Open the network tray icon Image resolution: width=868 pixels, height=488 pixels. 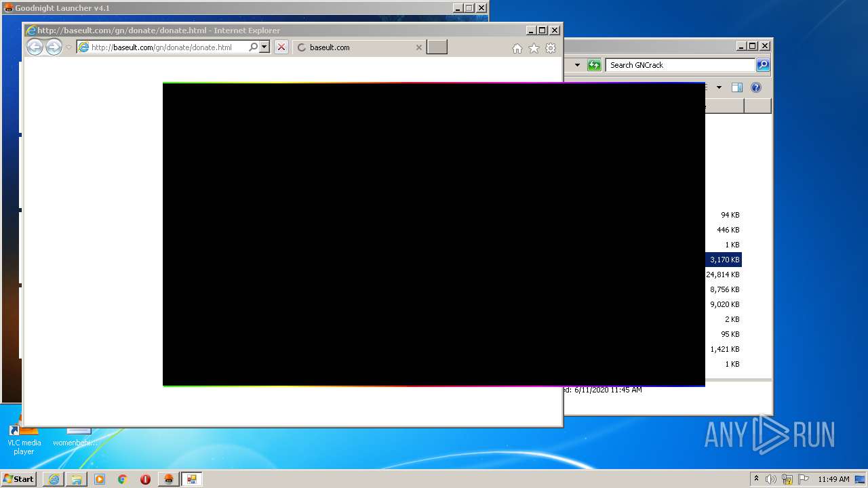(x=787, y=479)
